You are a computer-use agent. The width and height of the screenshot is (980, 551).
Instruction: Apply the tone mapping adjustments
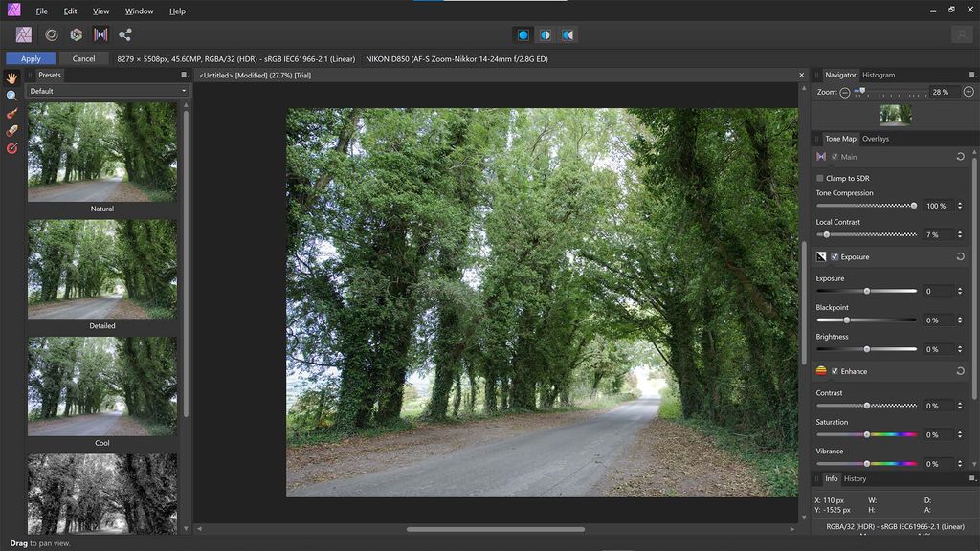[x=31, y=58]
